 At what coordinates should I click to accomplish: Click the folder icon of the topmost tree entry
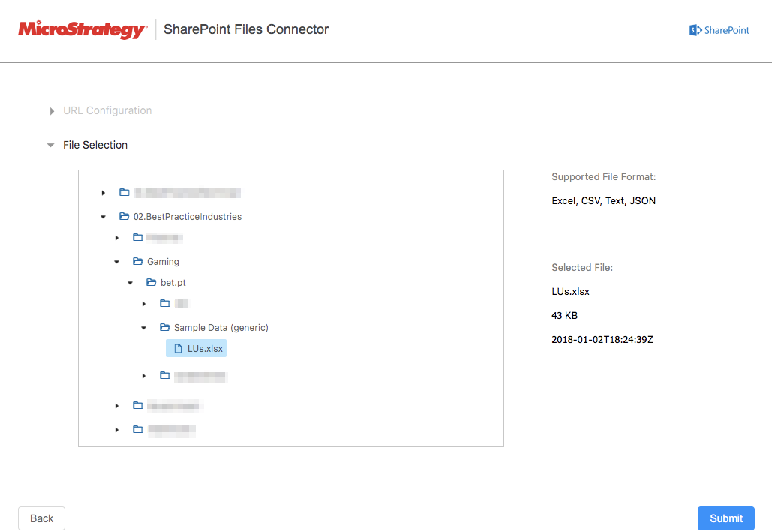coord(124,192)
